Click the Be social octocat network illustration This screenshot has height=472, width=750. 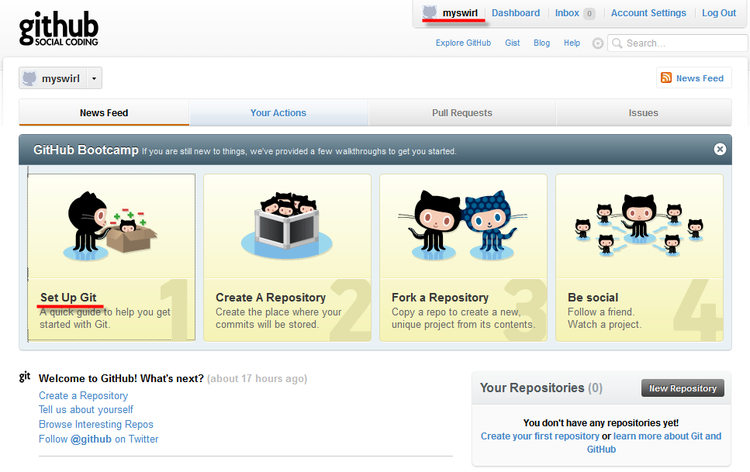(639, 225)
